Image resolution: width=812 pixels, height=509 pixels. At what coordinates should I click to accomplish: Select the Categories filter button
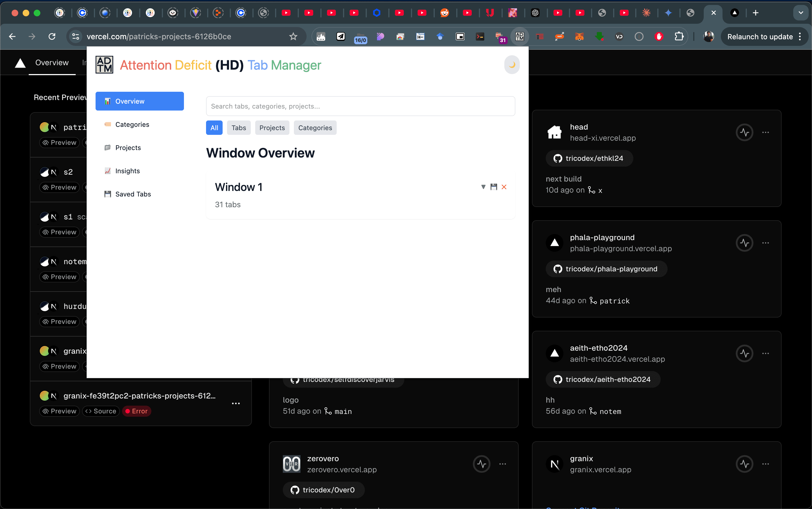pyautogui.click(x=315, y=127)
